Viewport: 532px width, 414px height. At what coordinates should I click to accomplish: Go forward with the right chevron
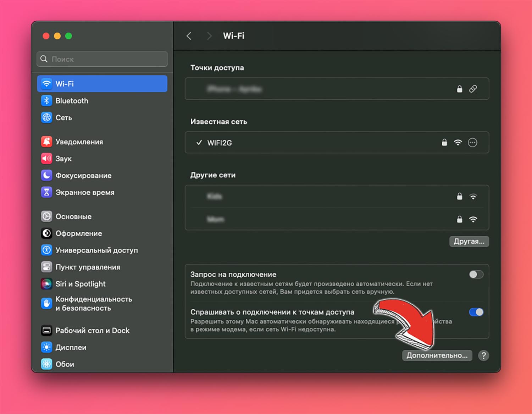(x=209, y=36)
